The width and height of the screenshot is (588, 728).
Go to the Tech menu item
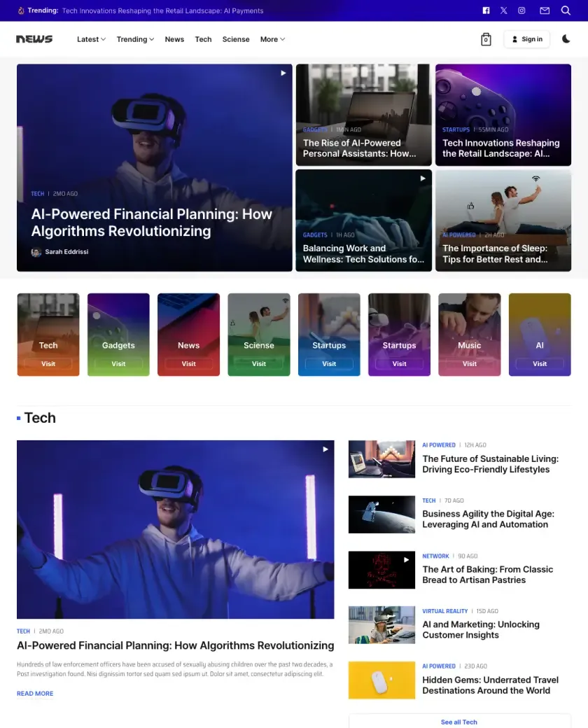[203, 39]
